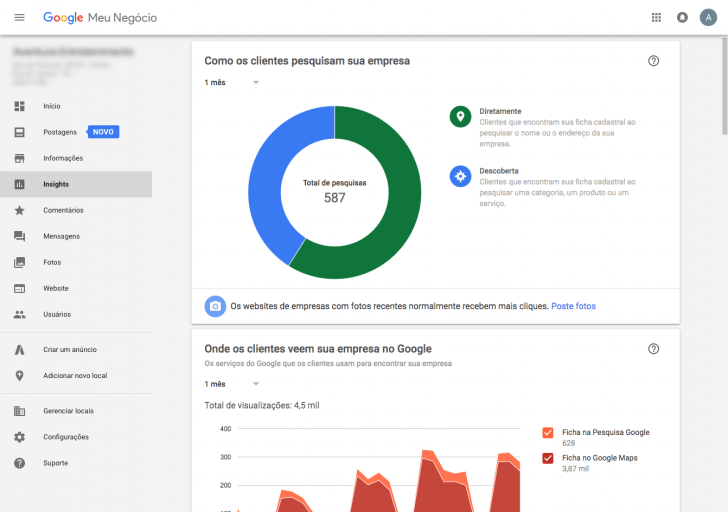Open the notifications bell
This screenshot has width=728, height=512.
tap(682, 18)
